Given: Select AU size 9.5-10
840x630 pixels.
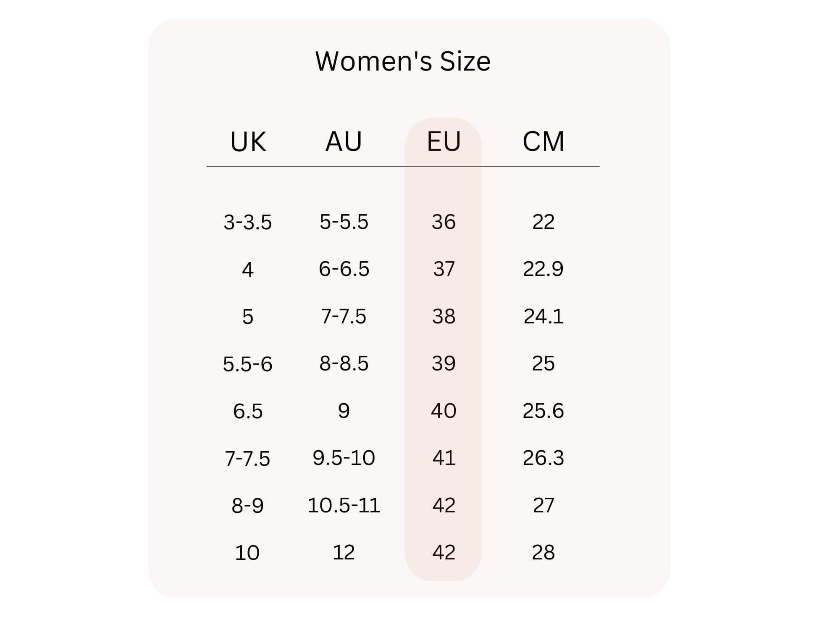Looking at the screenshot, I should (344, 458).
